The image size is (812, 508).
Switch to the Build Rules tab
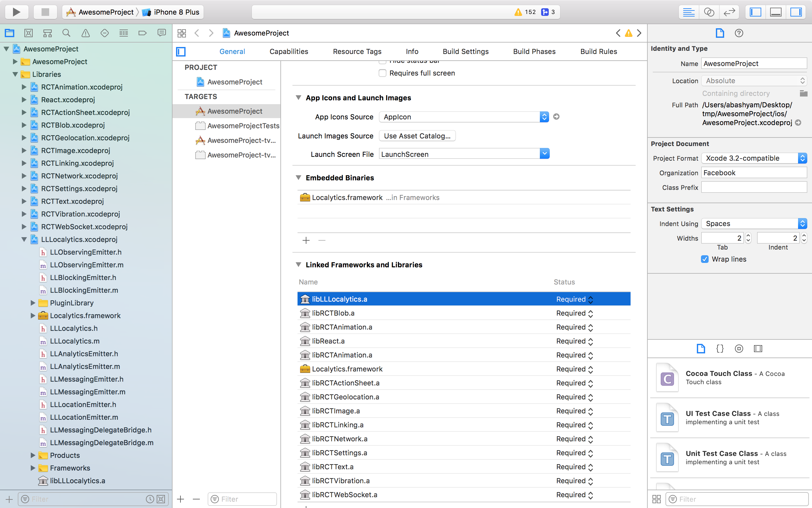pyautogui.click(x=599, y=51)
